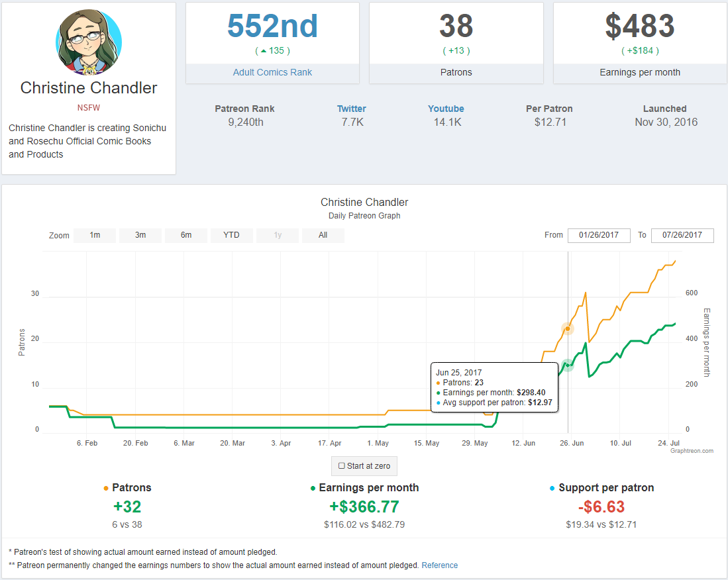The width and height of the screenshot is (728, 580).
Task: Open the Twitter link
Action: pos(352,109)
